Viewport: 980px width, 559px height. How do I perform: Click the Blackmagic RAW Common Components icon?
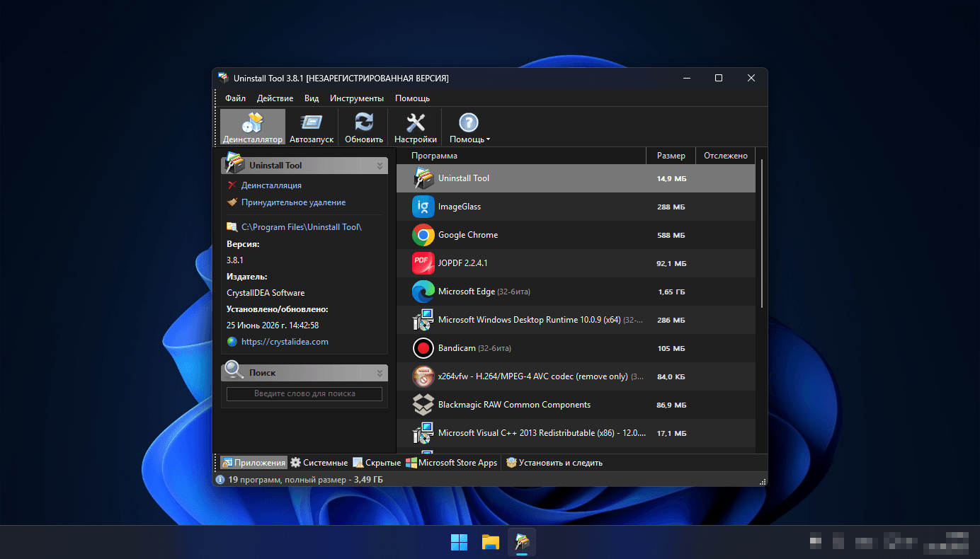423,405
